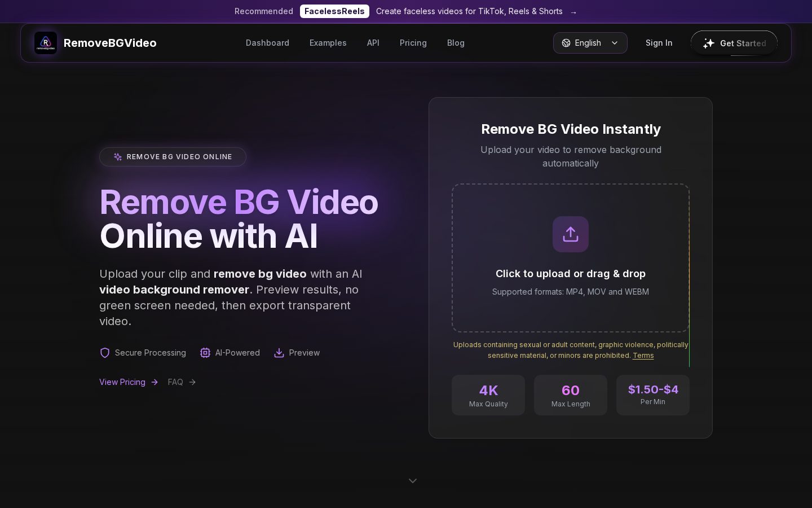This screenshot has width=812, height=508.
Task: Click the $1.50-$4 Per Min card
Action: [653, 395]
